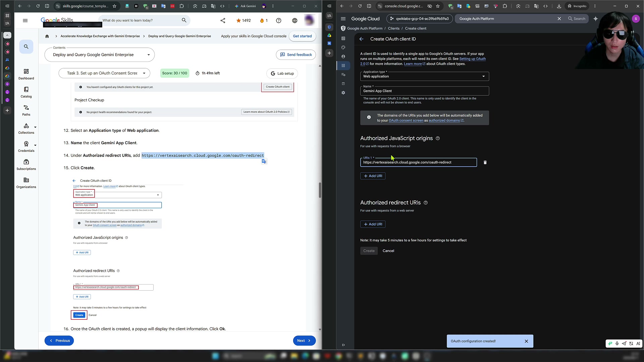This screenshot has width=644, height=362.
Task: Open the Incognito profile indicator
Action: pos(577,6)
